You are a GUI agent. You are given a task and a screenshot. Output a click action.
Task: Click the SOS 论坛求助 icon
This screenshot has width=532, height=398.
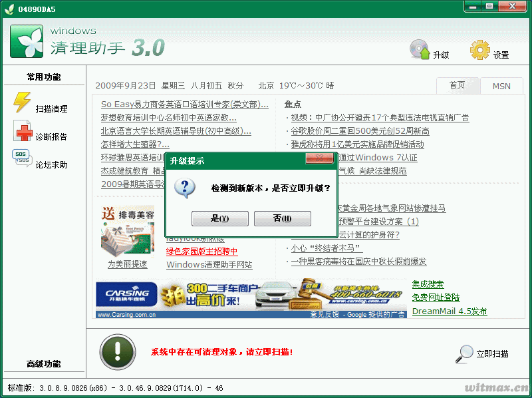(x=22, y=158)
